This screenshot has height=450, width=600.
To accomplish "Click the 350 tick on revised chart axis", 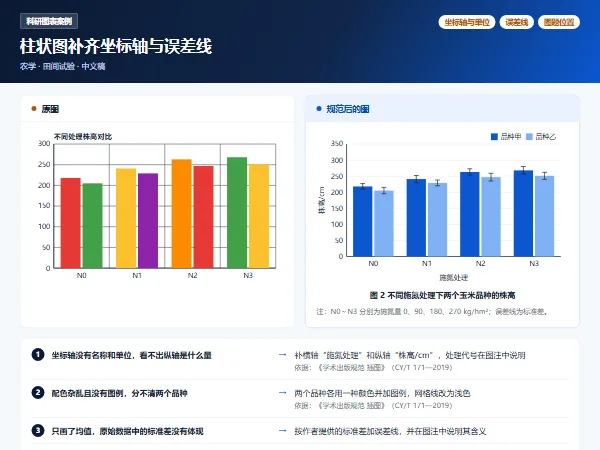I will tap(337, 143).
